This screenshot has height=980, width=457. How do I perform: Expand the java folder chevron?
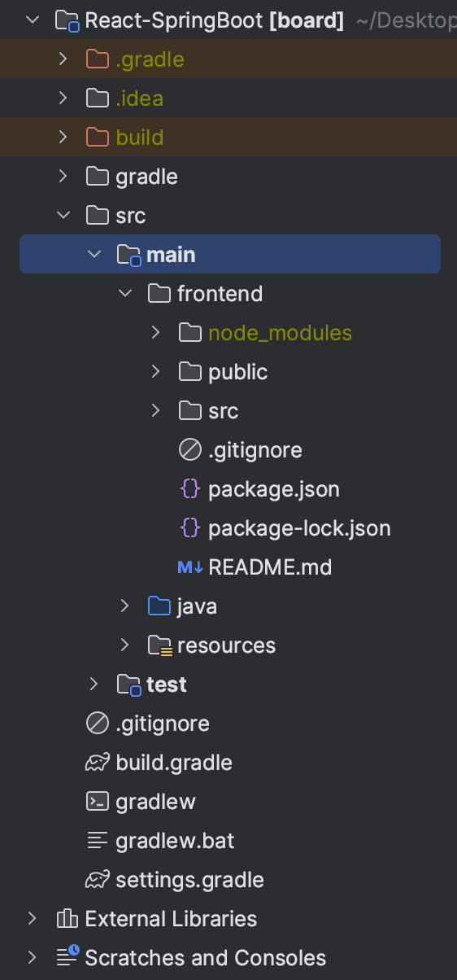(x=124, y=606)
